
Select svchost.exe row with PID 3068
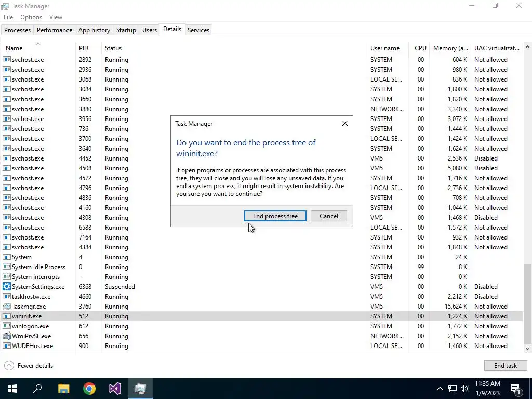point(262,79)
